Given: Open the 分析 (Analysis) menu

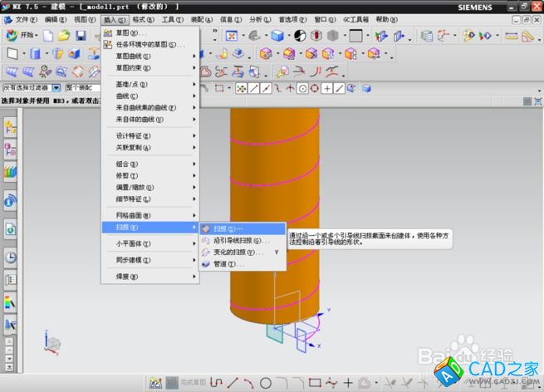Looking at the screenshot, I should [x=259, y=18].
